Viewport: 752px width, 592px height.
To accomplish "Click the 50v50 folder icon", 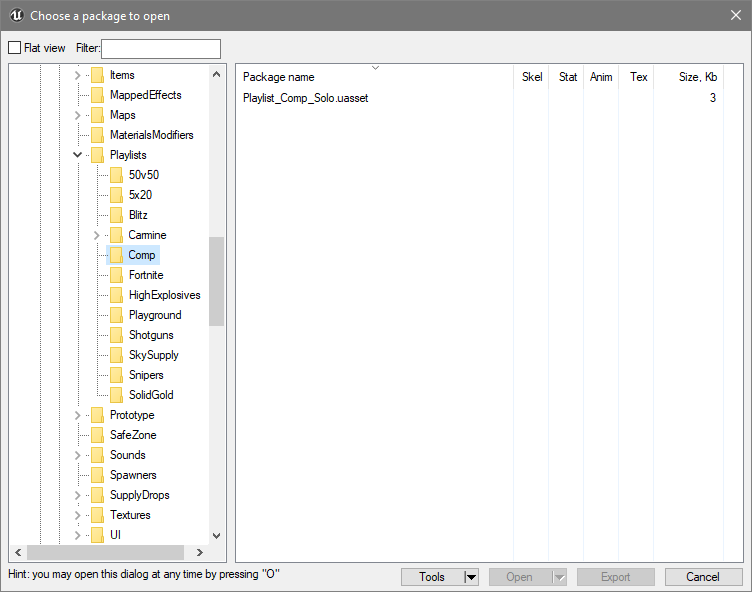I will pyautogui.click(x=116, y=175).
